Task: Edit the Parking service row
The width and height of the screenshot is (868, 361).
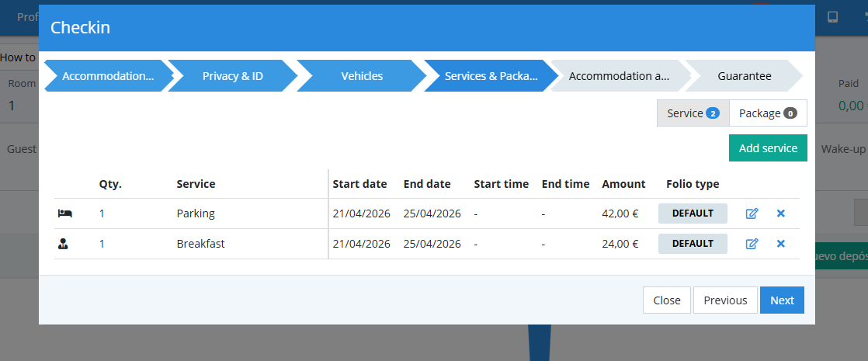Action: click(x=752, y=213)
